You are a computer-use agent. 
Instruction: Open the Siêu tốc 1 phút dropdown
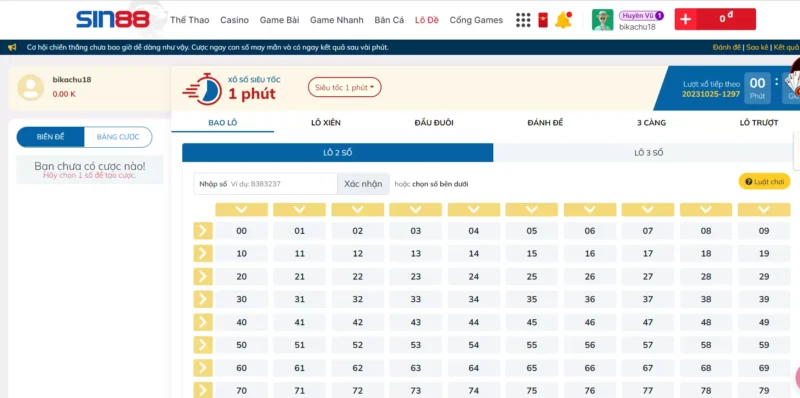point(344,87)
